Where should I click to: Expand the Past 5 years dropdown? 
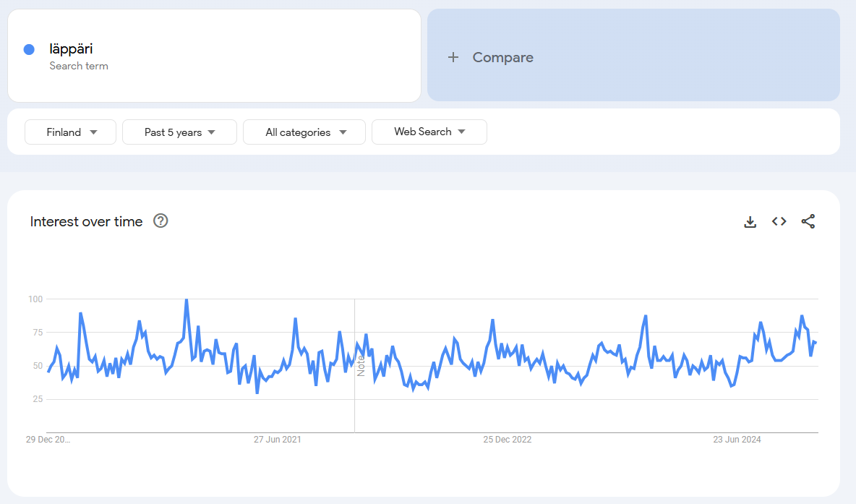pyautogui.click(x=179, y=132)
